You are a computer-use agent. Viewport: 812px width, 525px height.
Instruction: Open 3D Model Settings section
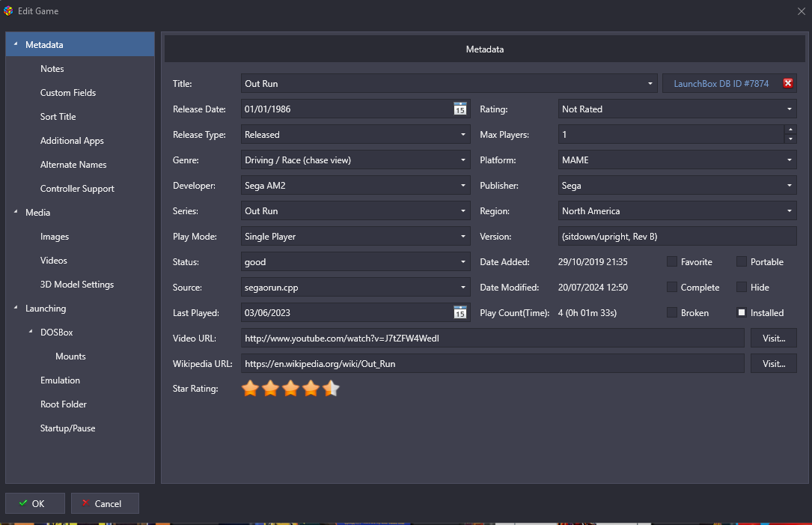point(77,284)
